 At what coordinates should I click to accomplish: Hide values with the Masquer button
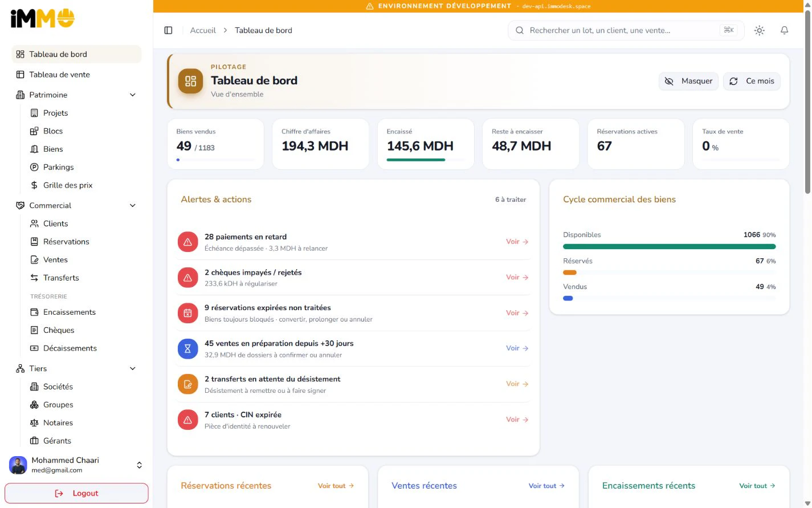(688, 81)
